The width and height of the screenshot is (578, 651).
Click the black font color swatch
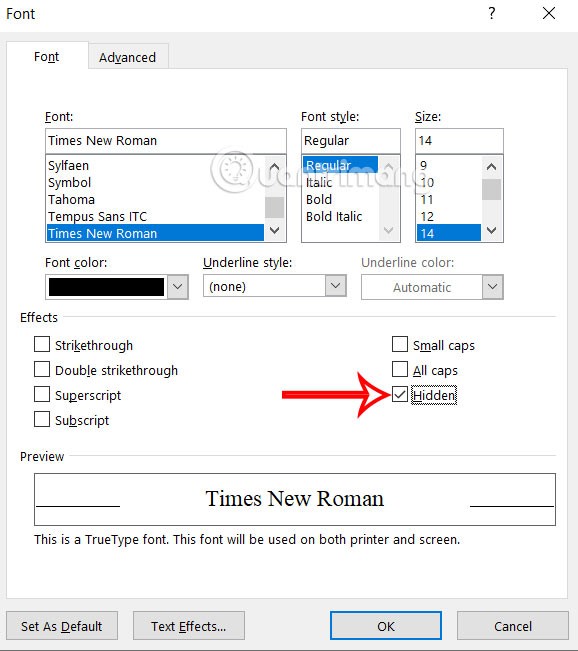[106, 287]
